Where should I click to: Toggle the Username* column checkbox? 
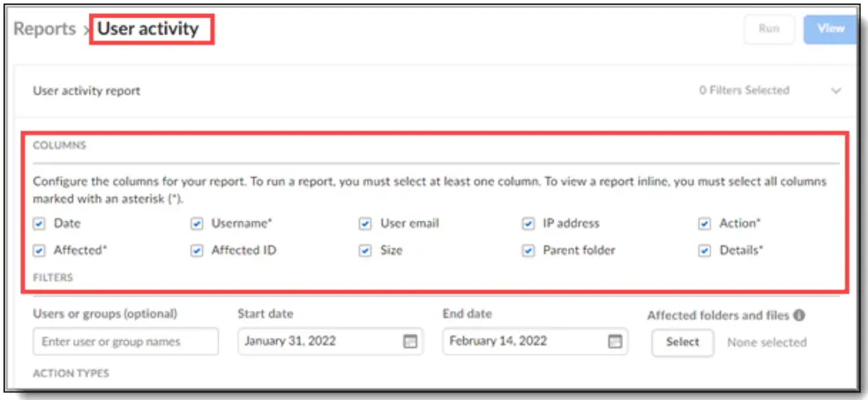tap(197, 223)
